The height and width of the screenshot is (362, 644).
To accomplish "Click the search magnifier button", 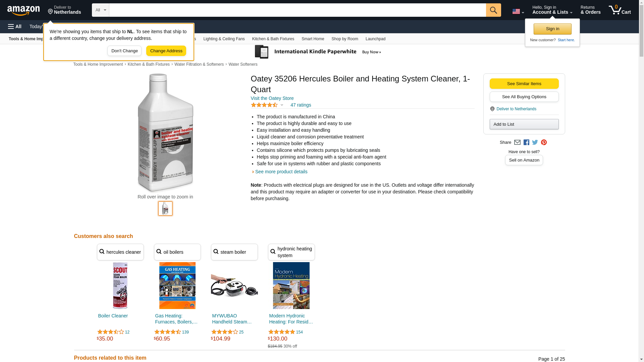I will tap(493, 10).
